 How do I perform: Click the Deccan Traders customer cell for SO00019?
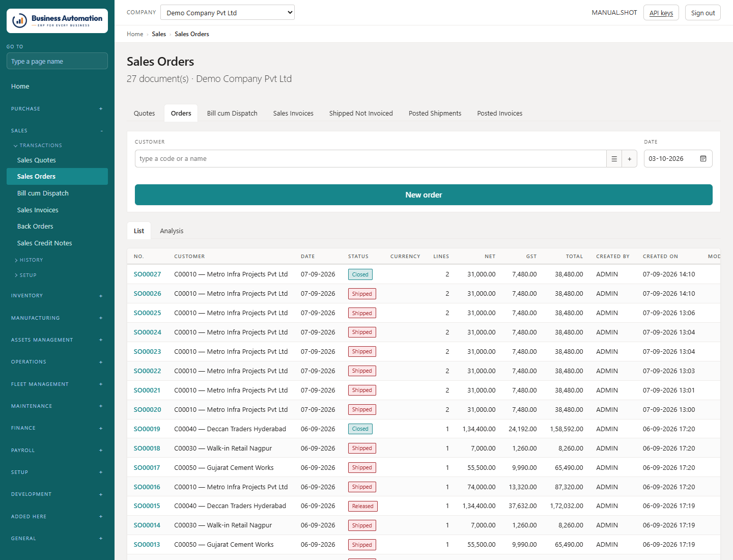[230, 429]
